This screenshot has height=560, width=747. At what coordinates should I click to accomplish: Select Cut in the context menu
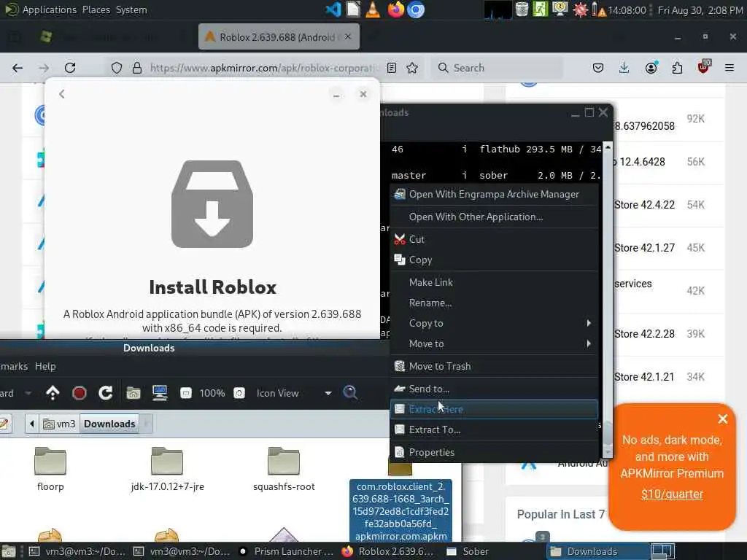(x=494, y=239)
